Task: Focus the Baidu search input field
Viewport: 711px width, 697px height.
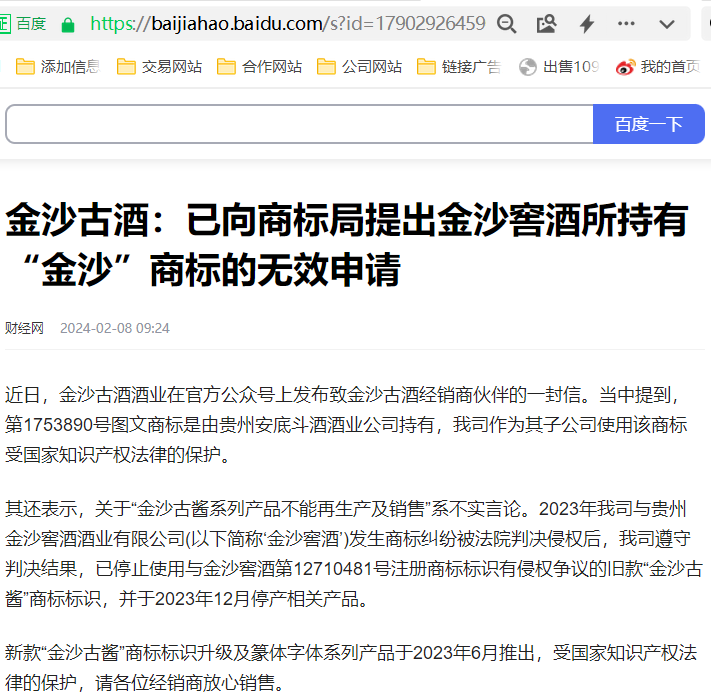Action: (300, 124)
